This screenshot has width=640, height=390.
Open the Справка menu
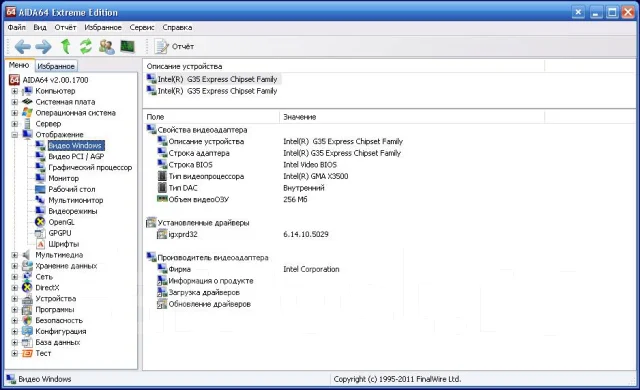coord(177,27)
